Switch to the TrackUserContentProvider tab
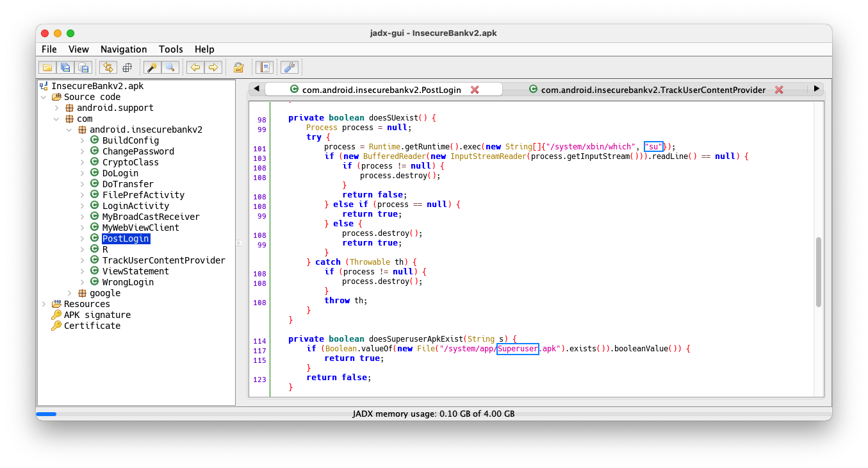 coord(653,90)
